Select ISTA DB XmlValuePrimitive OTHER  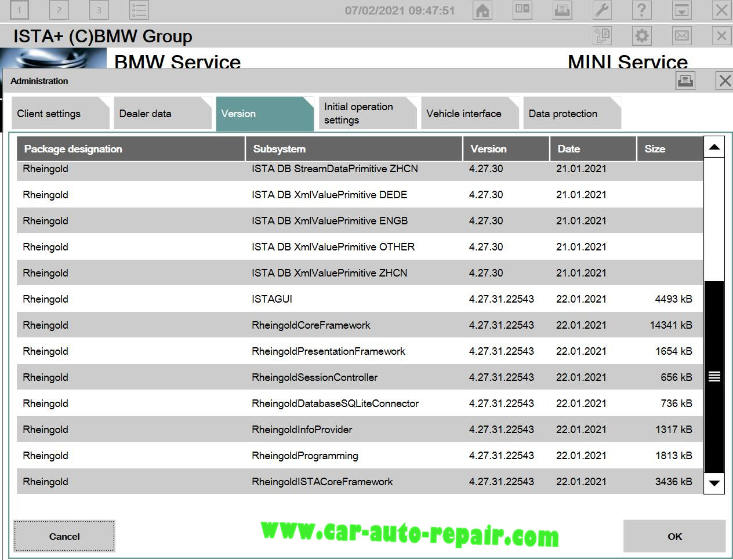click(360, 247)
